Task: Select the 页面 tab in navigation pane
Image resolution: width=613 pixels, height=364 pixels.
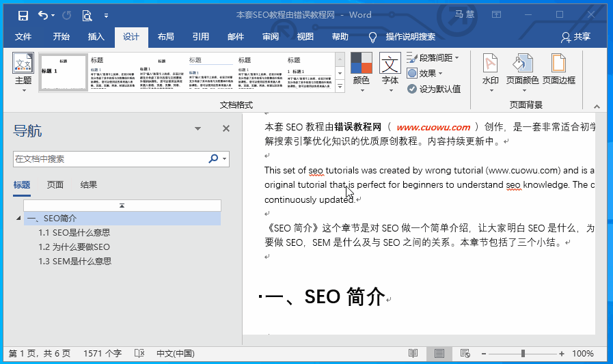Action: (55, 185)
